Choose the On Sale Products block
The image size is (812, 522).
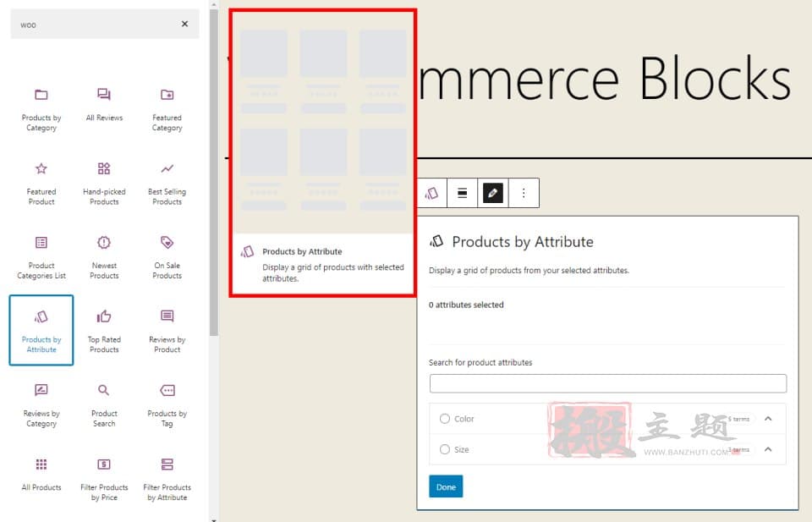167,257
